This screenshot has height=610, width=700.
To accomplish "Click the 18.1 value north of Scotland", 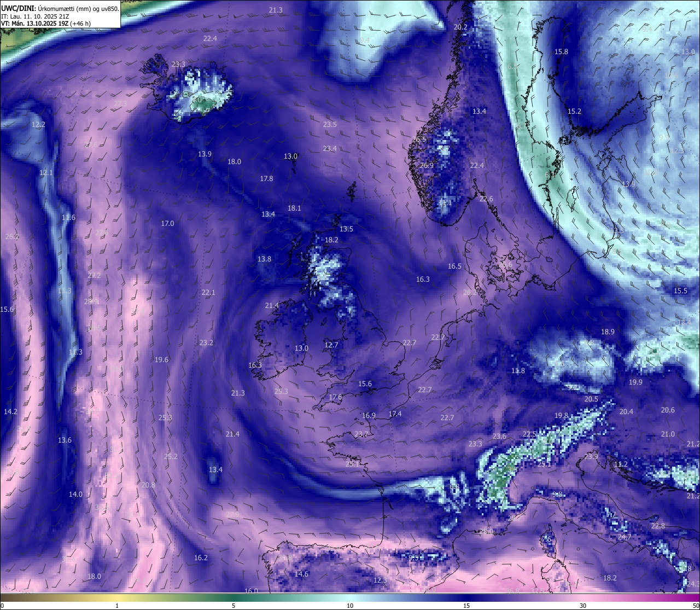I will coord(294,208).
